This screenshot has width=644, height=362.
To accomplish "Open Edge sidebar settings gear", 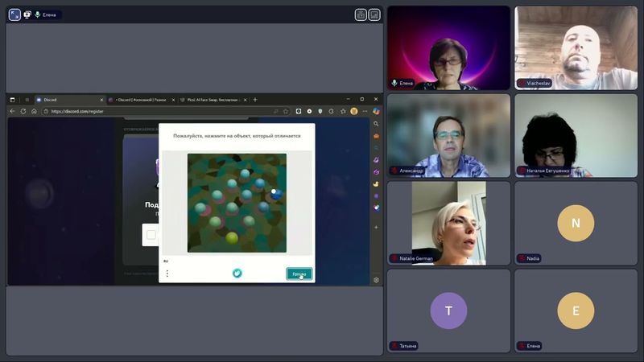I will tap(376, 280).
